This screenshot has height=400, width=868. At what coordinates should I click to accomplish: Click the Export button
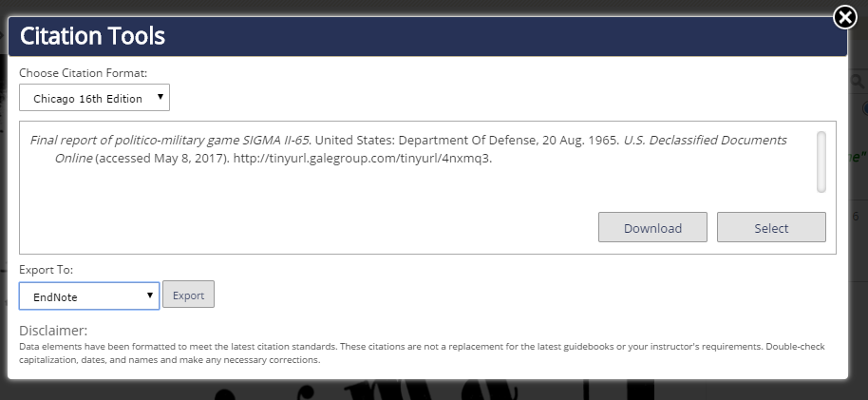pyautogui.click(x=188, y=295)
